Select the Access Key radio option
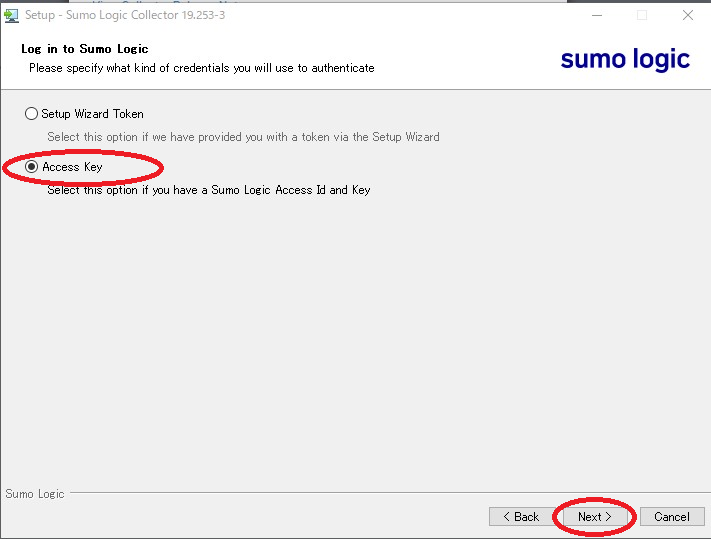This screenshot has height=539, width=711. coord(31,167)
